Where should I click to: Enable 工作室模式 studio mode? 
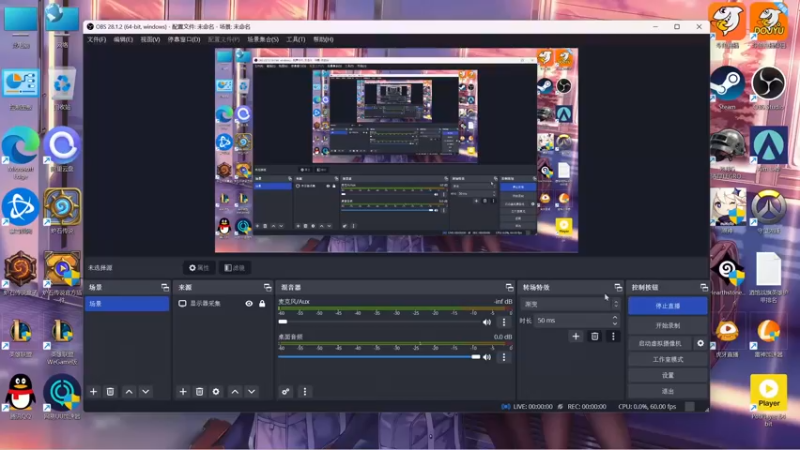click(668, 359)
